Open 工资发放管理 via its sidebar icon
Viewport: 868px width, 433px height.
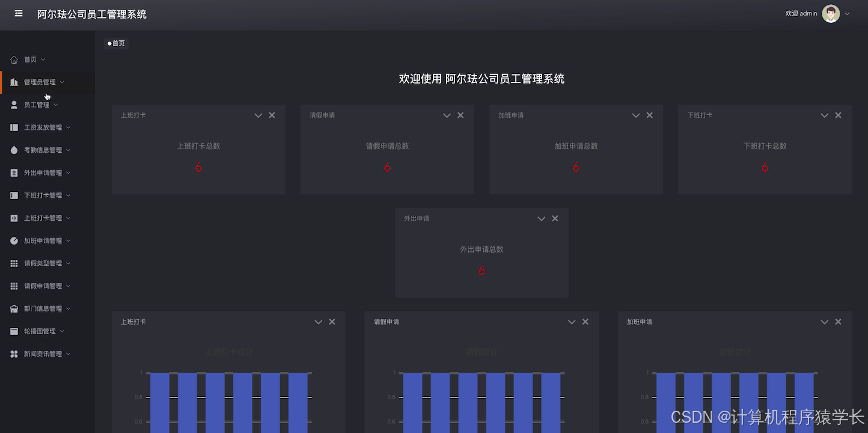coord(13,127)
